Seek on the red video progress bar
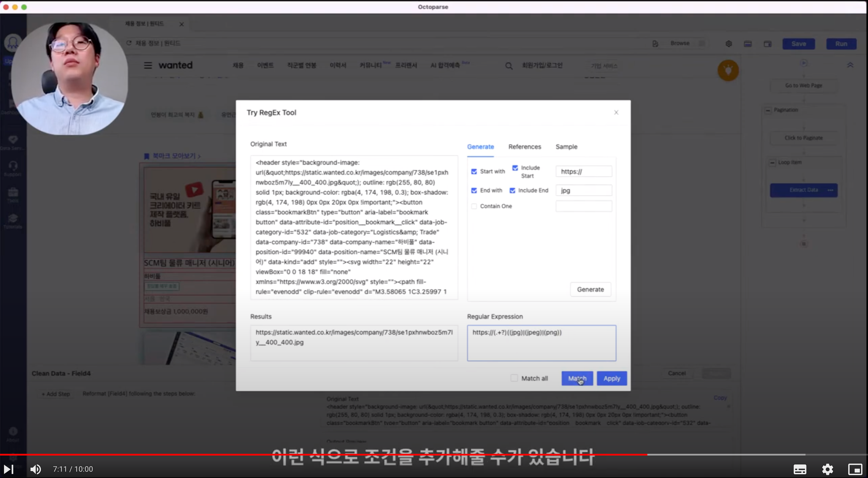 tap(323, 455)
